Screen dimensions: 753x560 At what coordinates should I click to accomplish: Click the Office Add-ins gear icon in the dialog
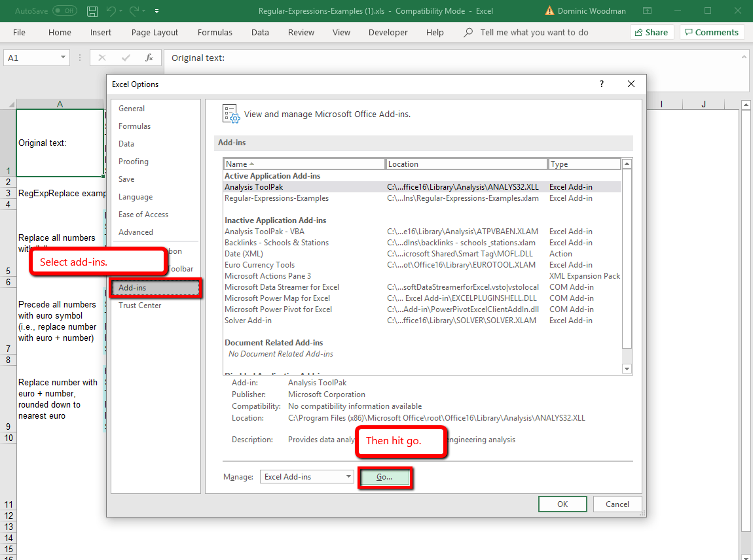230,114
